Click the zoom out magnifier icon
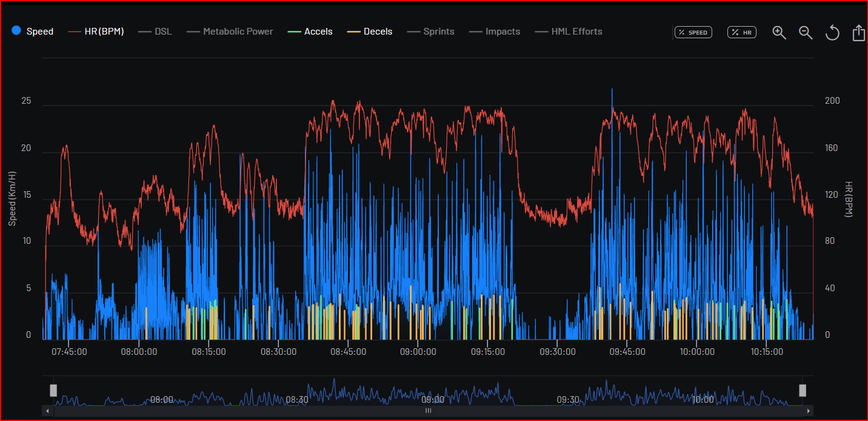 (806, 33)
